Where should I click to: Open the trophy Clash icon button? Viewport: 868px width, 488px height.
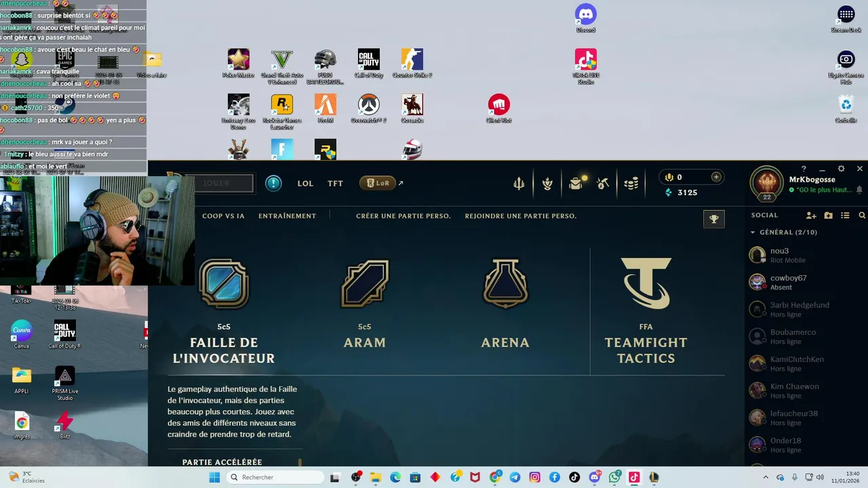713,219
